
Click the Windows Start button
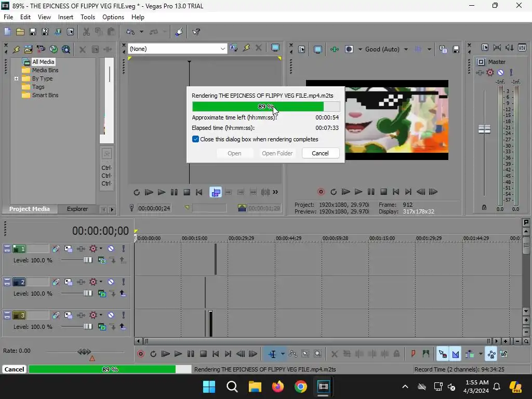209,387
